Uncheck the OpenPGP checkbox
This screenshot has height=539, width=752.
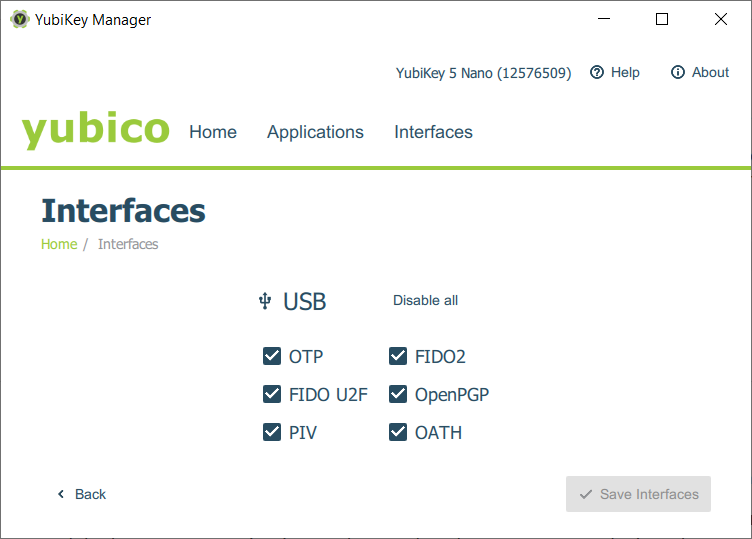coord(398,395)
